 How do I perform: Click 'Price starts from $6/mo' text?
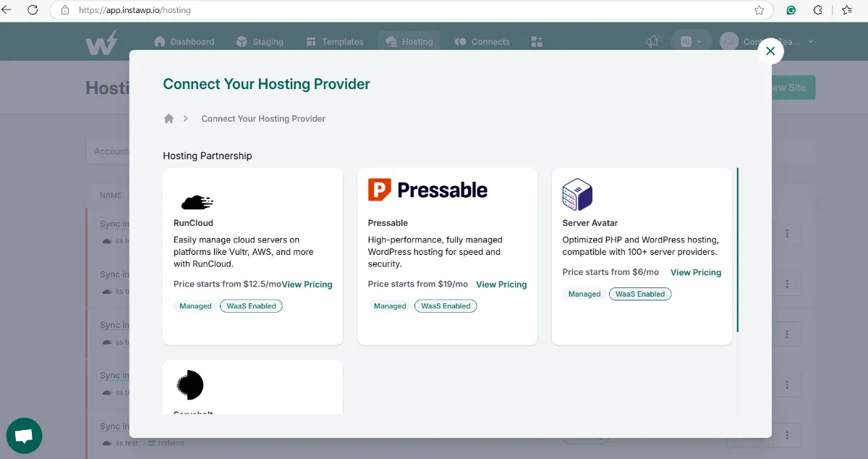pos(610,272)
